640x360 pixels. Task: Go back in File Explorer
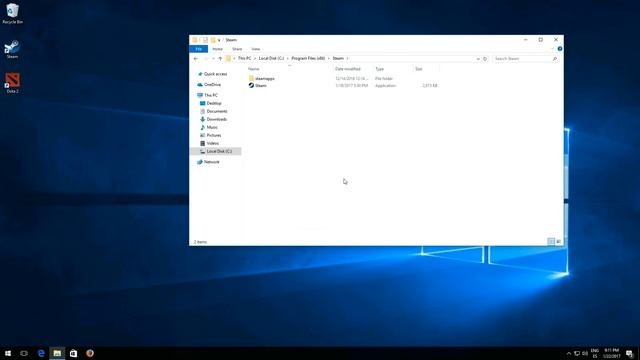196,59
